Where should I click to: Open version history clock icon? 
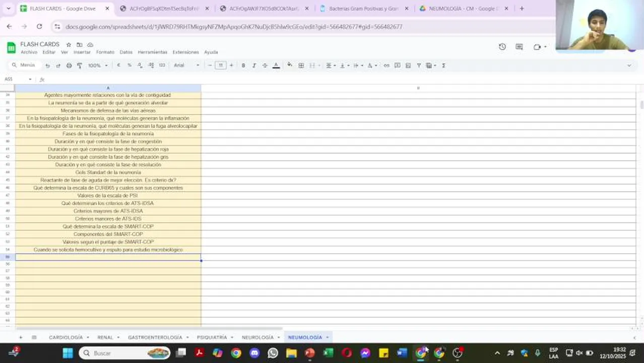tap(502, 47)
